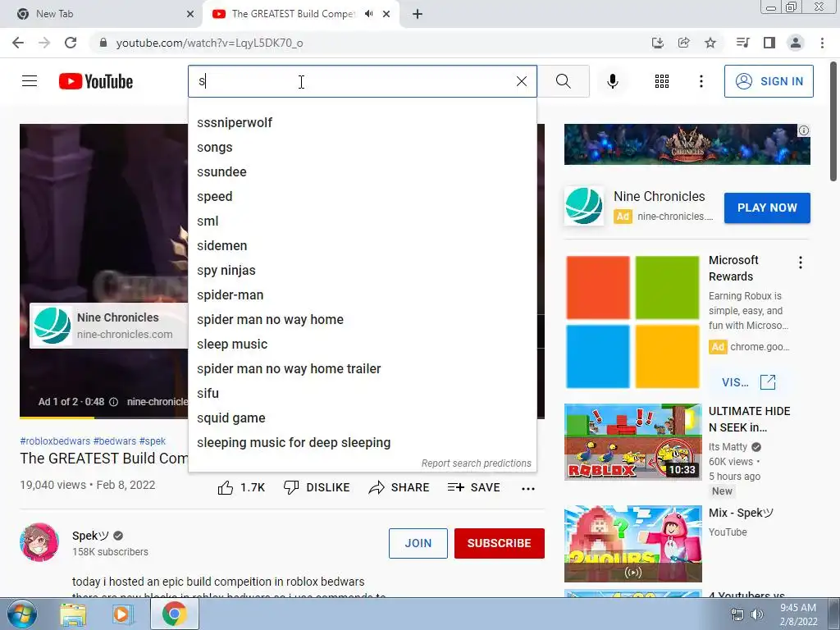This screenshot has width=840, height=630.
Task: Open the #bedwars hashtag link
Action: pos(115,441)
